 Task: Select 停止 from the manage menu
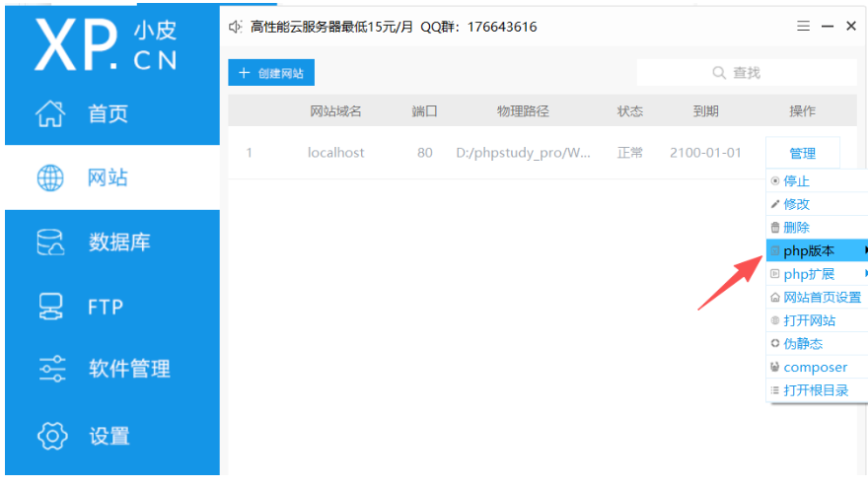[817, 180]
